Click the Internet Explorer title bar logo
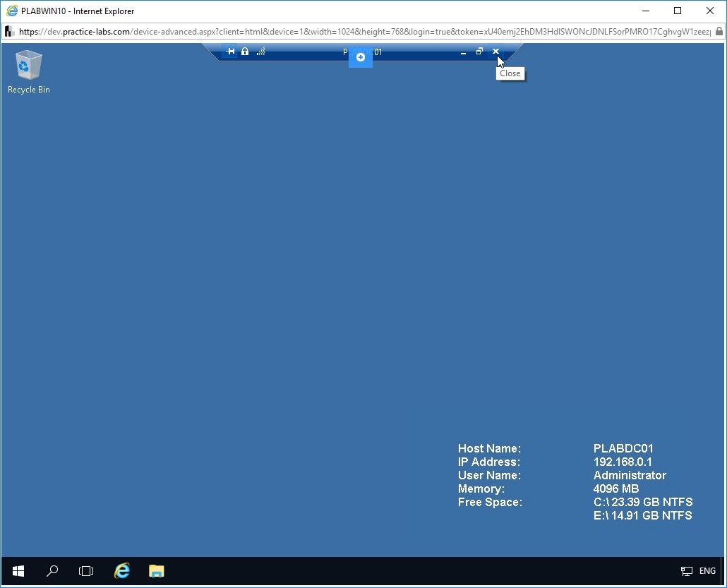This screenshot has height=588, width=727. (11, 11)
